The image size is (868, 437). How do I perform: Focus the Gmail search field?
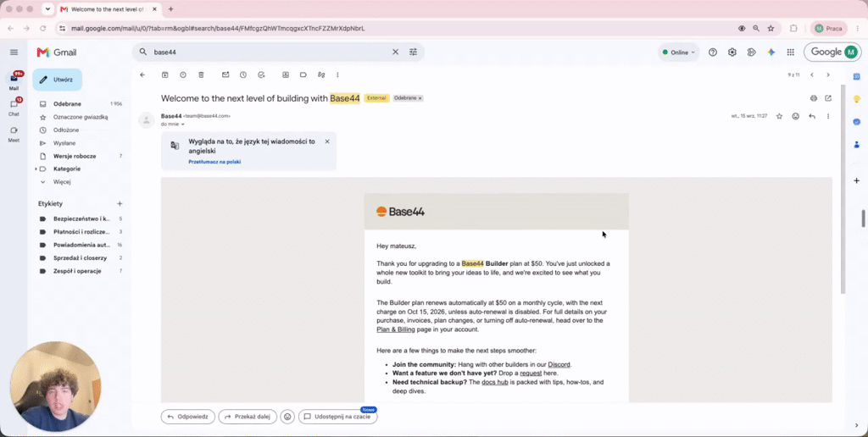271,52
